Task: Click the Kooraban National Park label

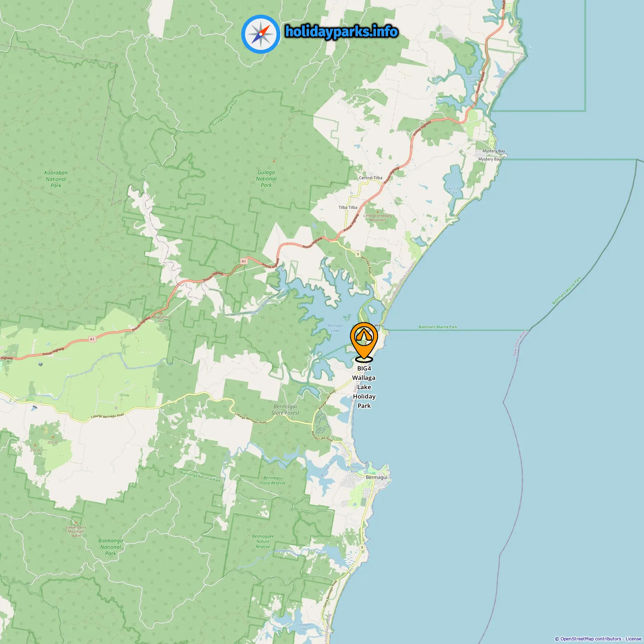Action: 56,179
